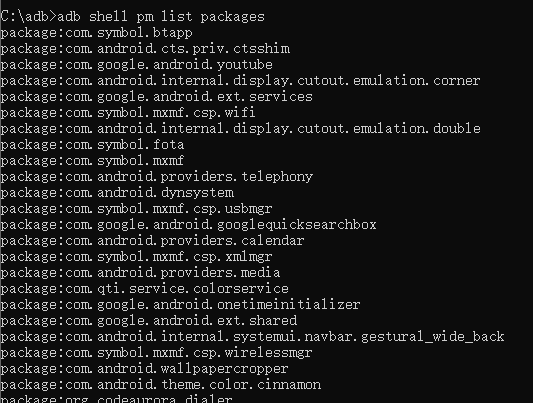Click the adb shell pm list packages command
Viewport: 533px width, 403px height.
(x=160, y=17)
